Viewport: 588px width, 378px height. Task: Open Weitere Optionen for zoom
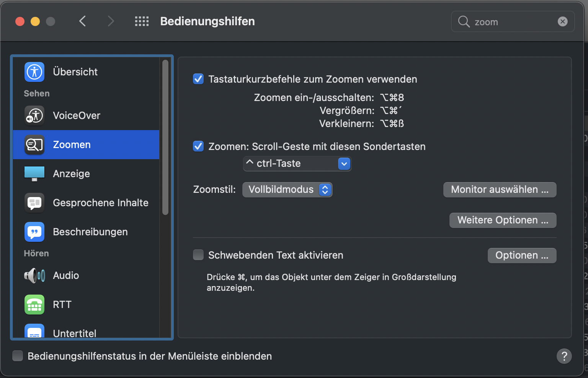click(x=503, y=220)
